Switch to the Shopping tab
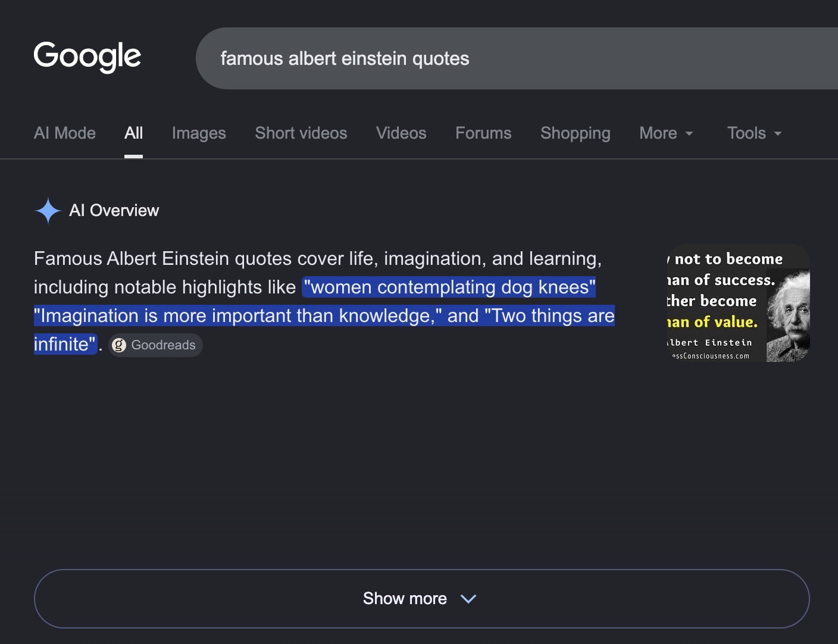Image resolution: width=838 pixels, height=644 pixels. coord(576,133)
